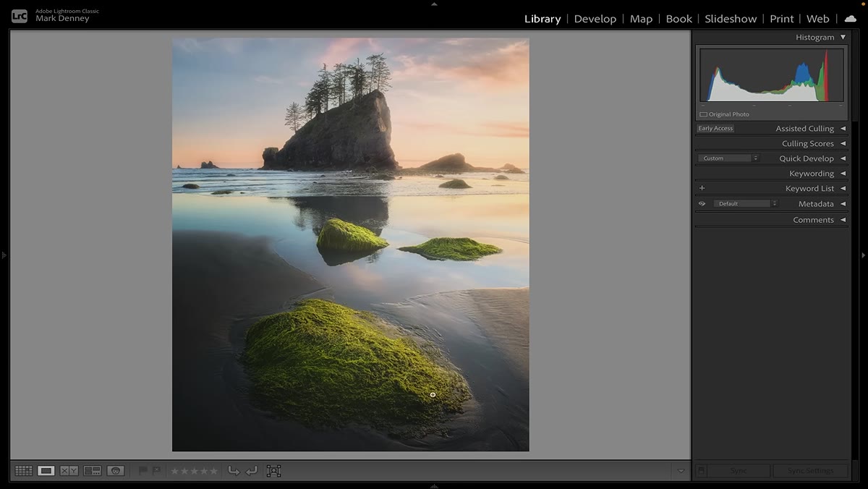Toggle the Metadata eye icon
Image resolution: width=868 pixels, height=489 pixels.
point(702,204)
